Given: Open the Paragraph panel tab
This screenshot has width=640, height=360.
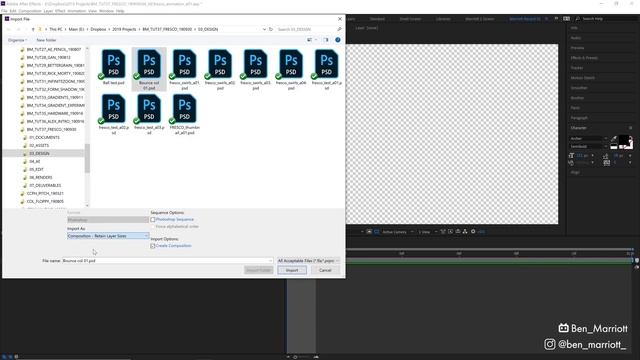Looking at the screenshot, I should [x=579, y=118].
